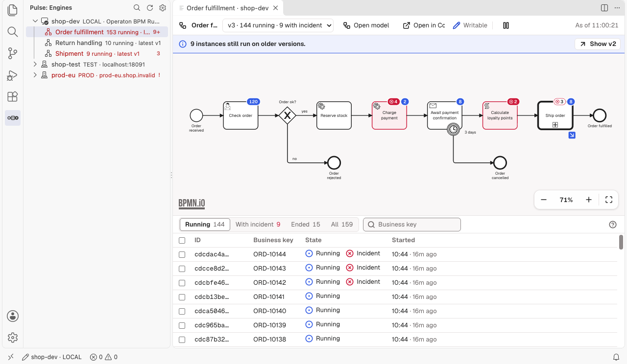This screenshot has width=627, height=364.
Task: Select the Pulse engines activity bar icon
Action: click(13, 118)
